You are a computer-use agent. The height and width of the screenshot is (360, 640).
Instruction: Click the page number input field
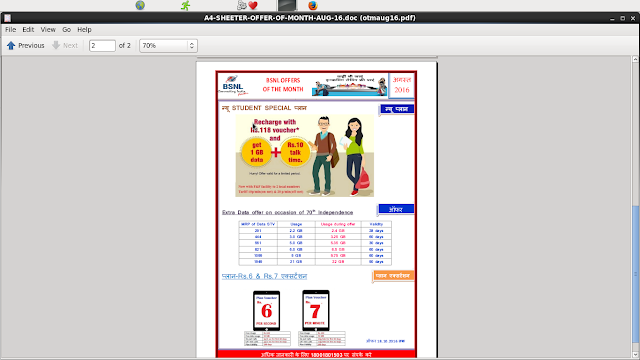[x=102, y=45]
